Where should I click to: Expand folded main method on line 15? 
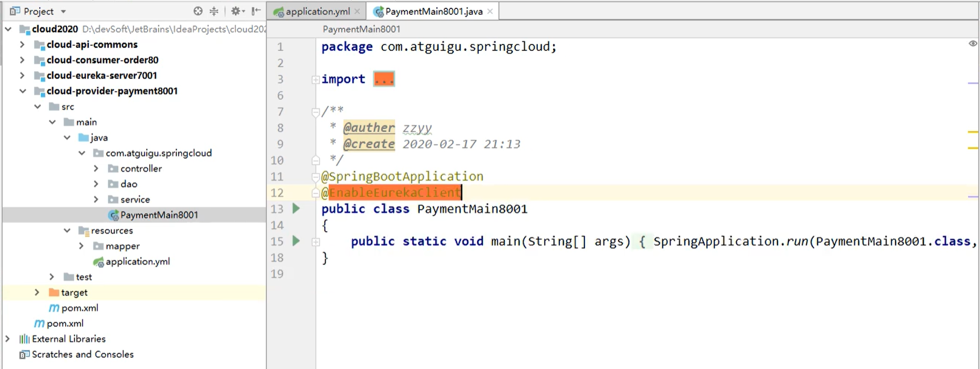coord(316,242)
